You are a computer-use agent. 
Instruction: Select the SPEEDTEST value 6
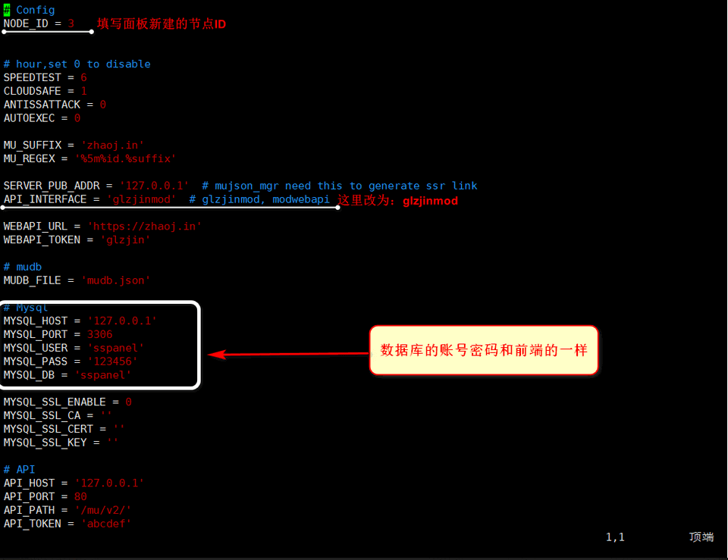83,77
